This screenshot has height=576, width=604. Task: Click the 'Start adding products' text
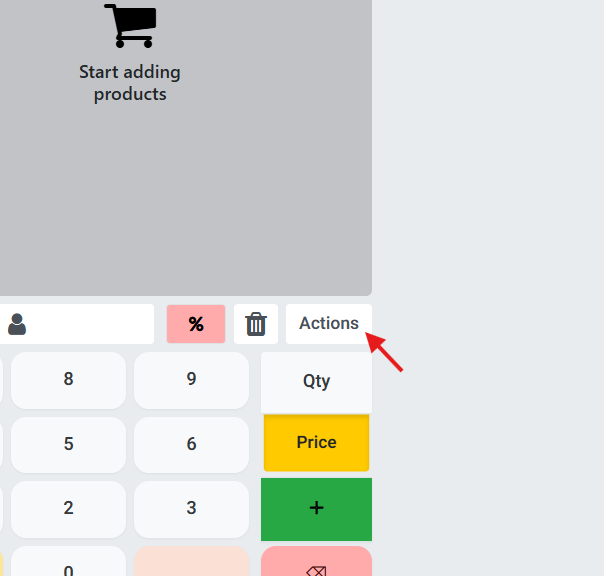pyautogui.click(x=129, y=83)
